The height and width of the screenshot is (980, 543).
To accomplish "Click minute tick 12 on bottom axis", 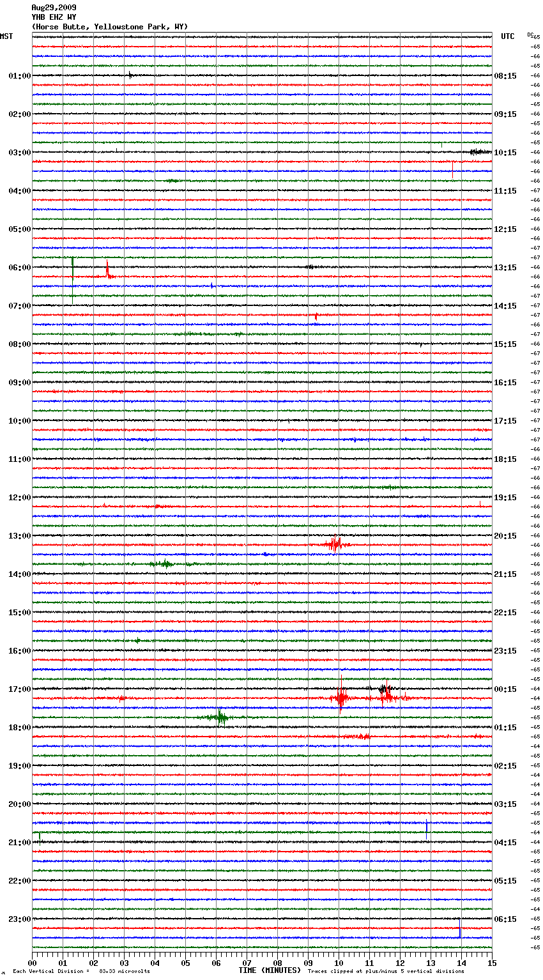I will click(x=400, y=963).
